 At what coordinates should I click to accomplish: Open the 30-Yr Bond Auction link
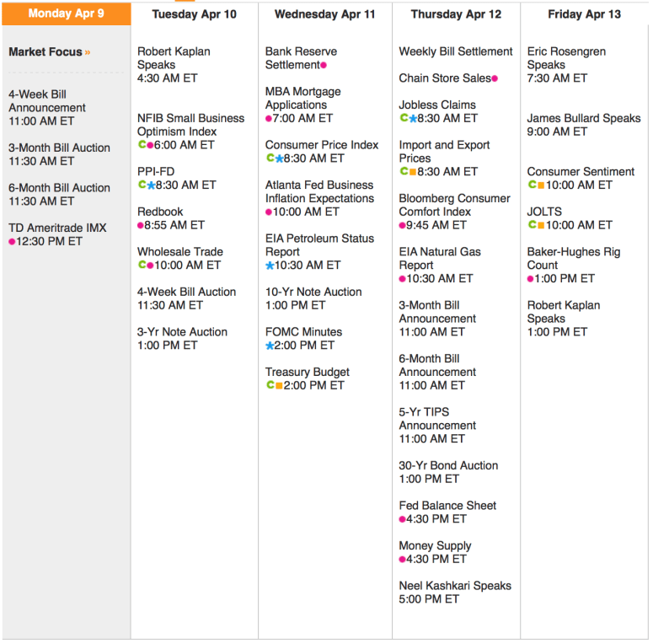coord(448,465)
